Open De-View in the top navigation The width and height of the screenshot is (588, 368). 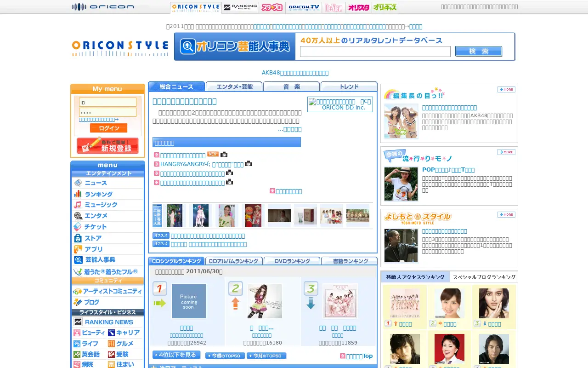pos(334,7)
